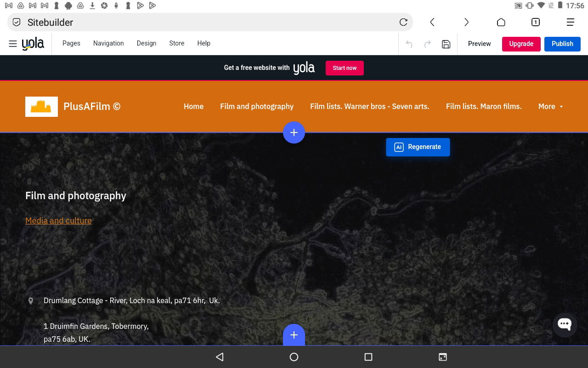588x368 pixels.
Task: Reload the page in browser
Action: (403, 22)
